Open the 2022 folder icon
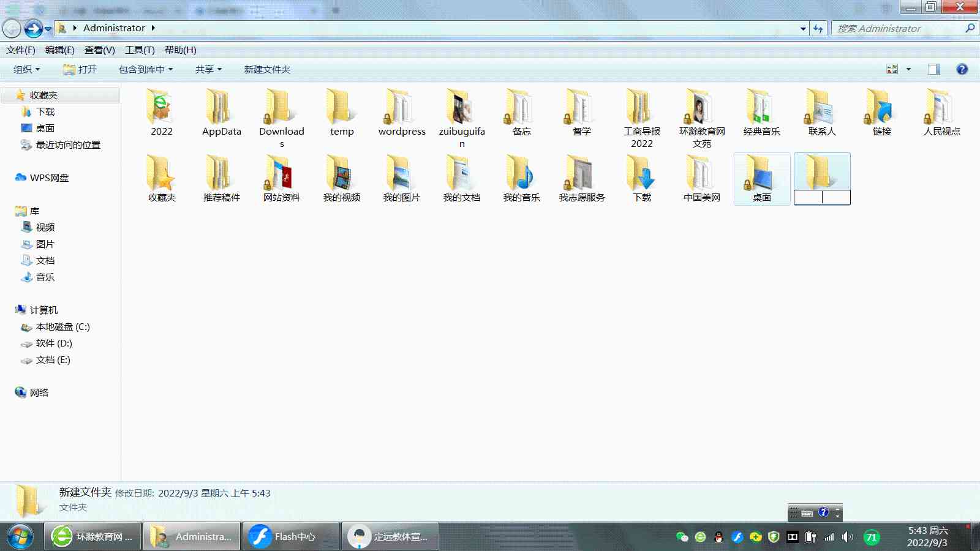980x551 pixels. [x=161, y=107]
